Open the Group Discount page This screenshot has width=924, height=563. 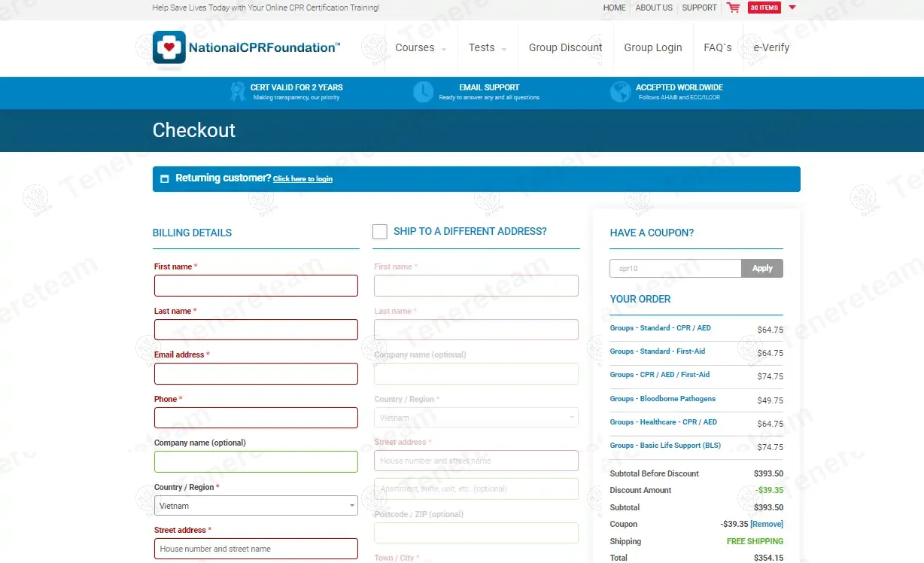565,47
